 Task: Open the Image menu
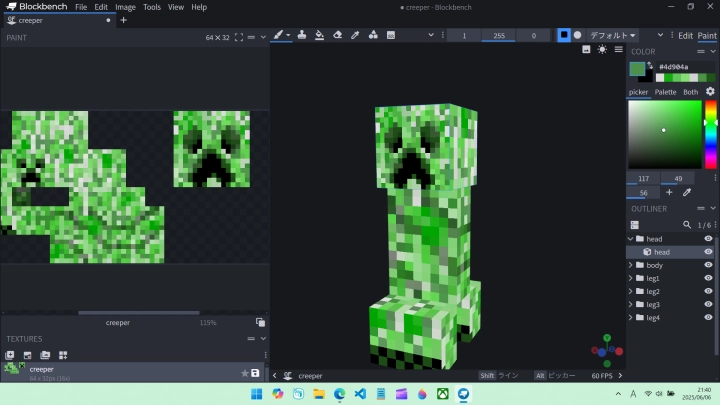[x=125, y=7]
